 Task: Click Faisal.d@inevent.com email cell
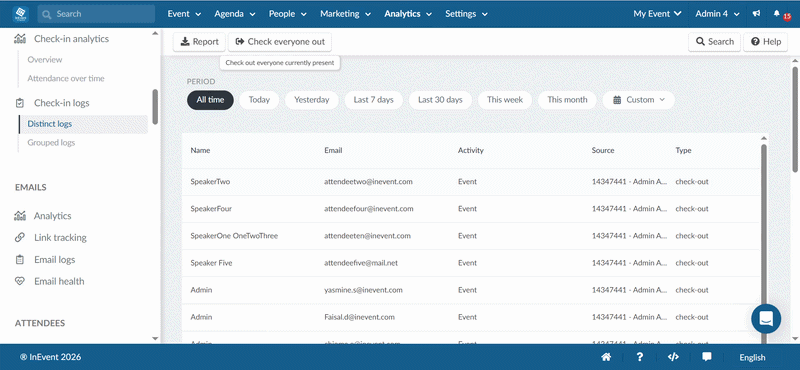(360, 317)
